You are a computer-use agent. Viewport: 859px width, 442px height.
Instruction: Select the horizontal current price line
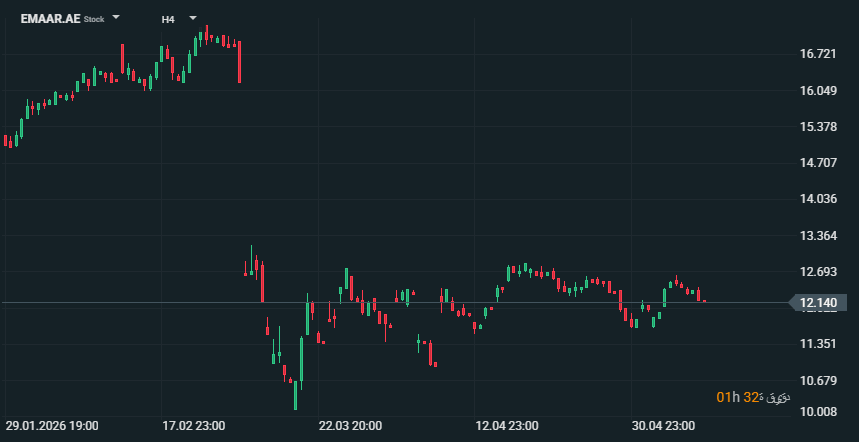(394, 302)
